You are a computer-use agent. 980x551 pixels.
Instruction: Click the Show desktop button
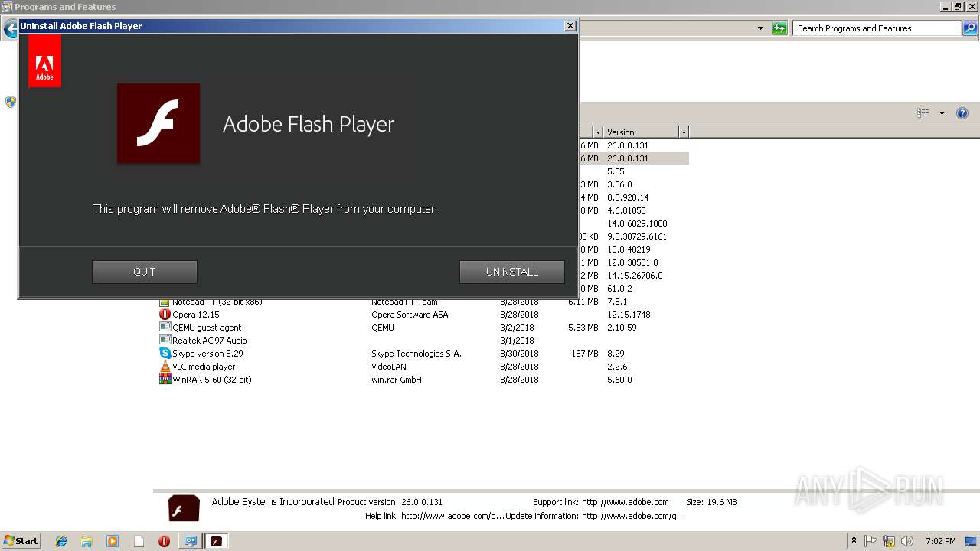pyautogui.click(x=972, y=541)
